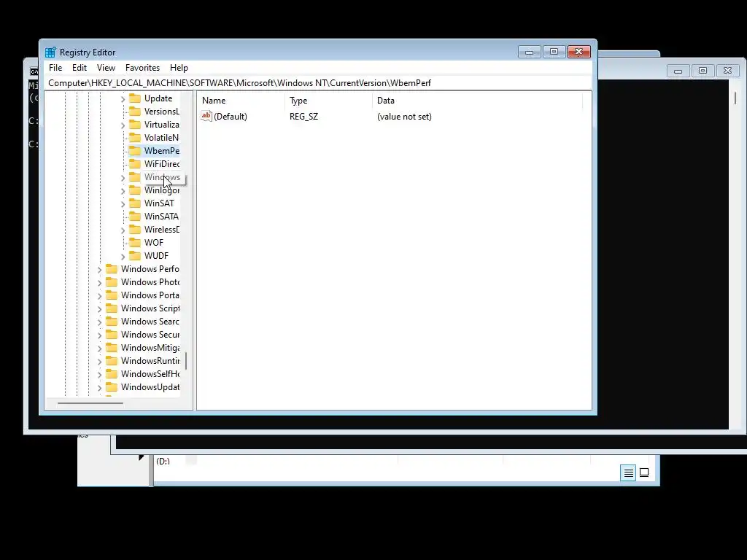Select the WinSAT folder icon

(x=135, y=203)
